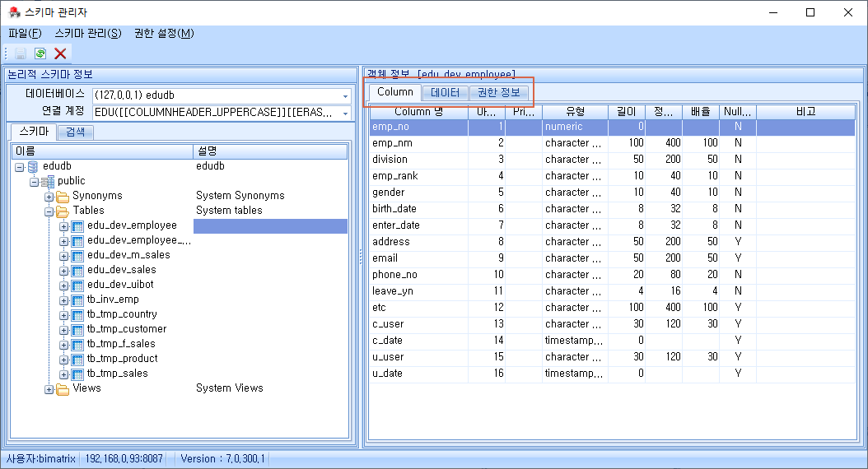Click the edudb database icon
The height and width of the screenshot is (469, 868).
click(x=33, y=166)
